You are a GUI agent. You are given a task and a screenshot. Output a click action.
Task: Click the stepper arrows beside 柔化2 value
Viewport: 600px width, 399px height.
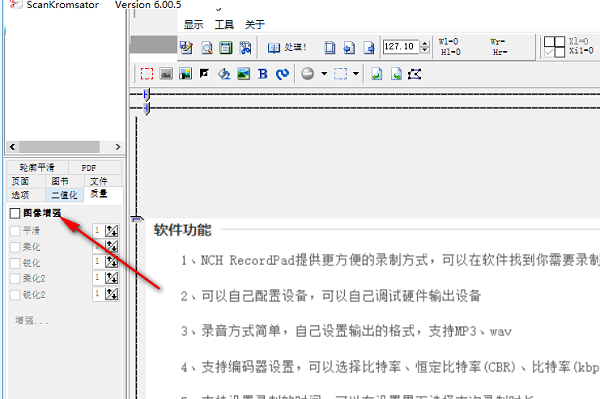(x=112, y=278)
